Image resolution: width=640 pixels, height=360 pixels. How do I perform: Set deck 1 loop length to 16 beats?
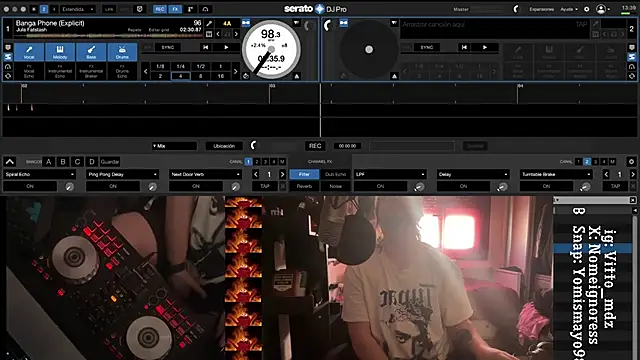pos(221,76)
